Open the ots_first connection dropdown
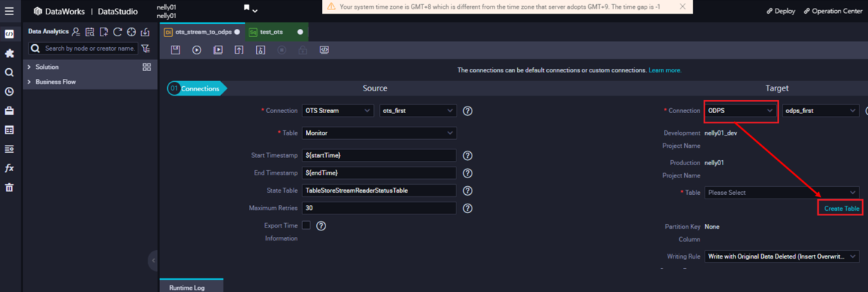868x292 pixels. click(x=418, y=111)
